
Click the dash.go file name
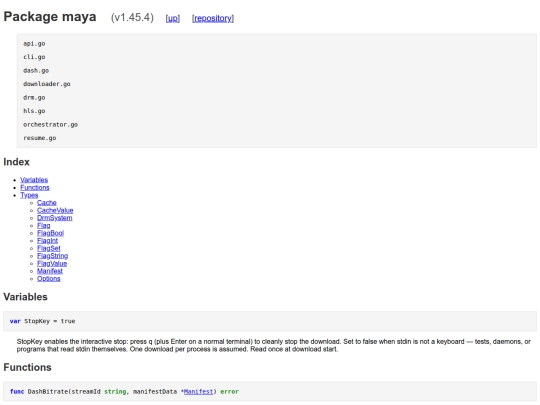[x=36, y=71]
